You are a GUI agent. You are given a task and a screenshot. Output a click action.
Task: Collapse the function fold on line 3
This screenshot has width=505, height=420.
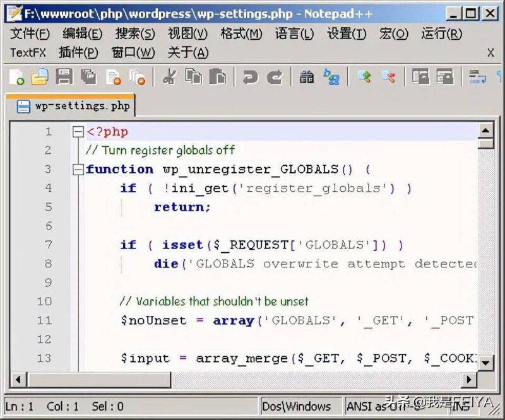[x=78, y=169]
